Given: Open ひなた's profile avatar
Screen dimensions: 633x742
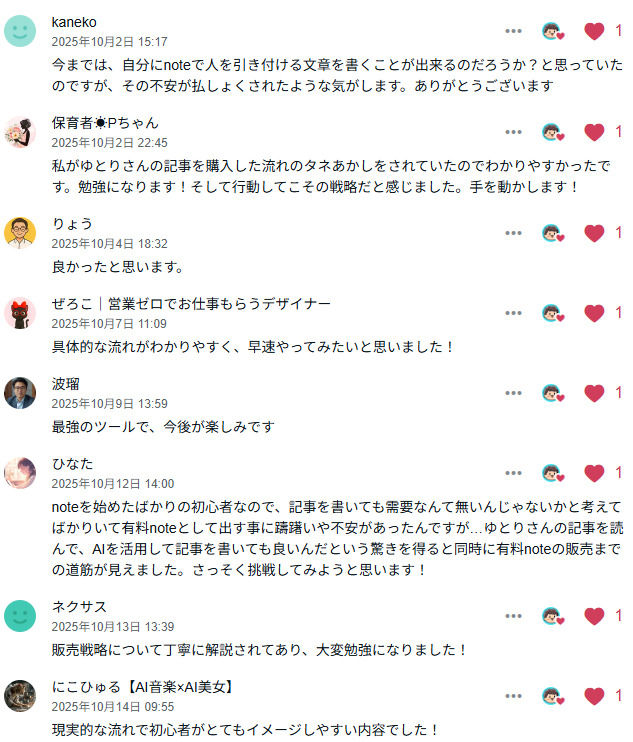Looking at the screenshot, I should click(x=20, y=473).
